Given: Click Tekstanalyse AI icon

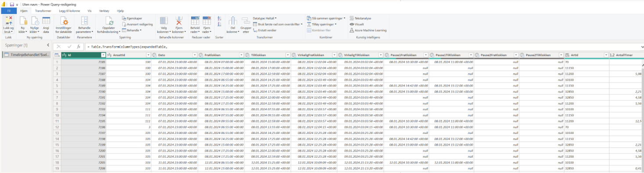Looking at the screenshot, I should click(351, 18).
